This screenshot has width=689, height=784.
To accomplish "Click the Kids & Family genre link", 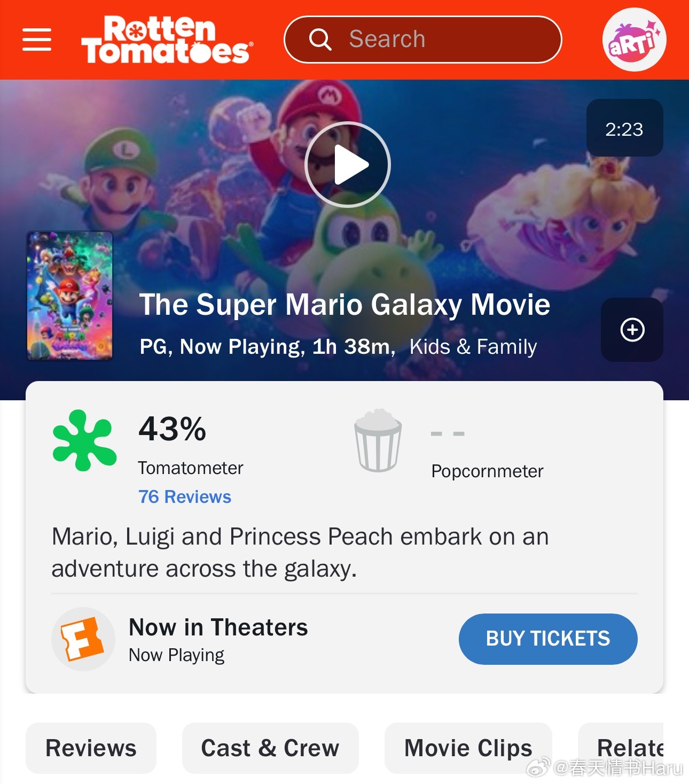I will [473, 347].
